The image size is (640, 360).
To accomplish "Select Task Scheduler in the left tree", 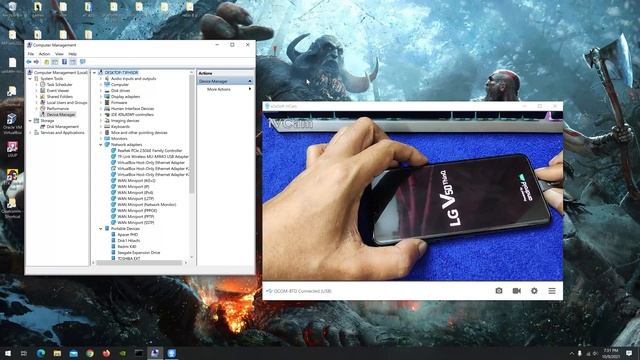I will 59,84.
